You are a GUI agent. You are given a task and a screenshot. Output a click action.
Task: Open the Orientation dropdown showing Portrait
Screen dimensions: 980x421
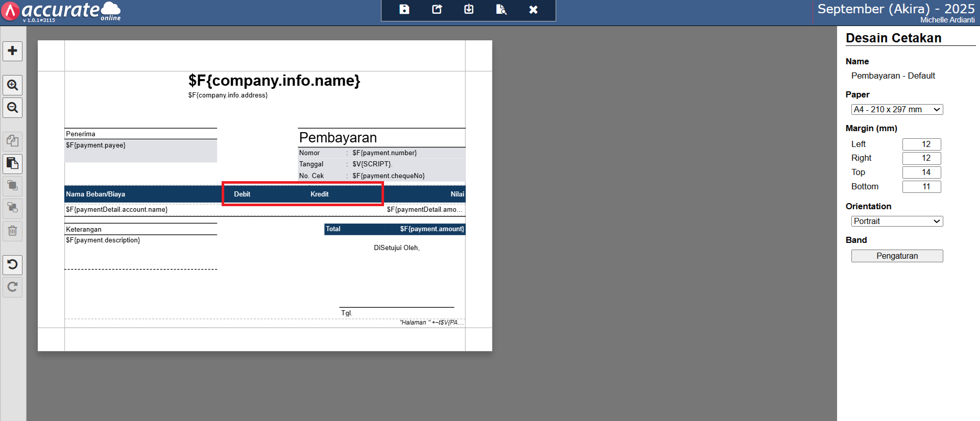[x=896, y=221]
